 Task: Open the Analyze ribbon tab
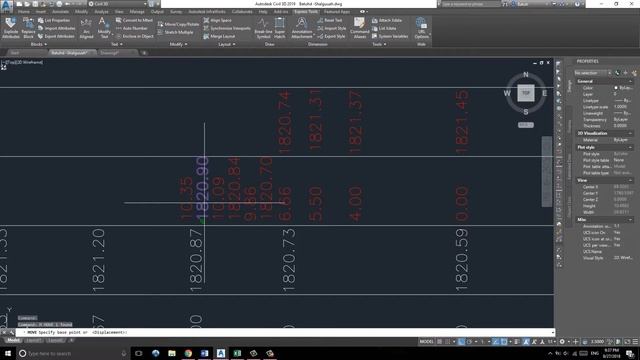(x=101, y=12)
